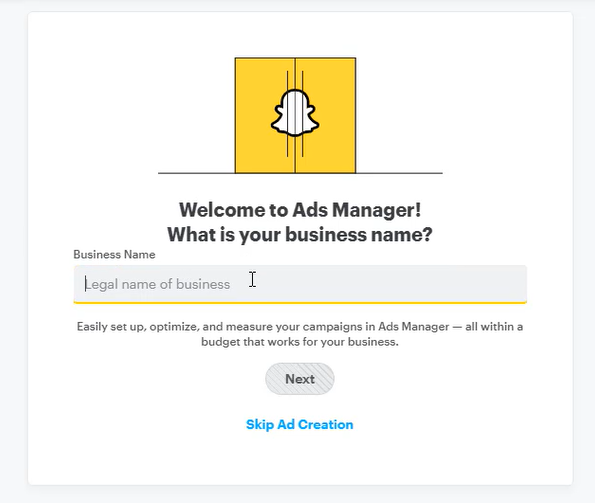Click the 'Legal name of business' placeholder text

coord(157,284)
